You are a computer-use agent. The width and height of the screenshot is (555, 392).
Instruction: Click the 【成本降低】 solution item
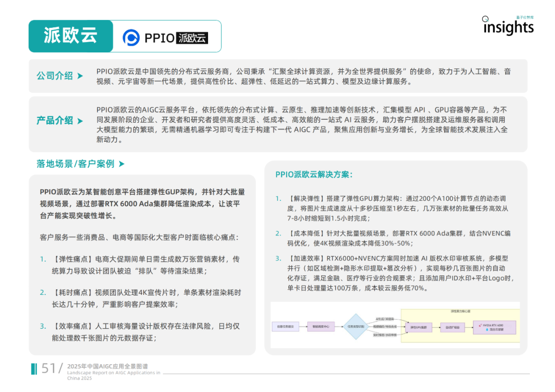tap(399, 238)
